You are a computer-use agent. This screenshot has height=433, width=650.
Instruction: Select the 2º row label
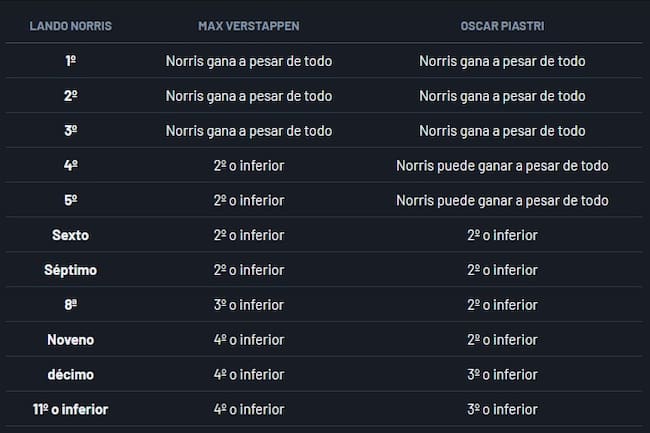tap(71, 96)
